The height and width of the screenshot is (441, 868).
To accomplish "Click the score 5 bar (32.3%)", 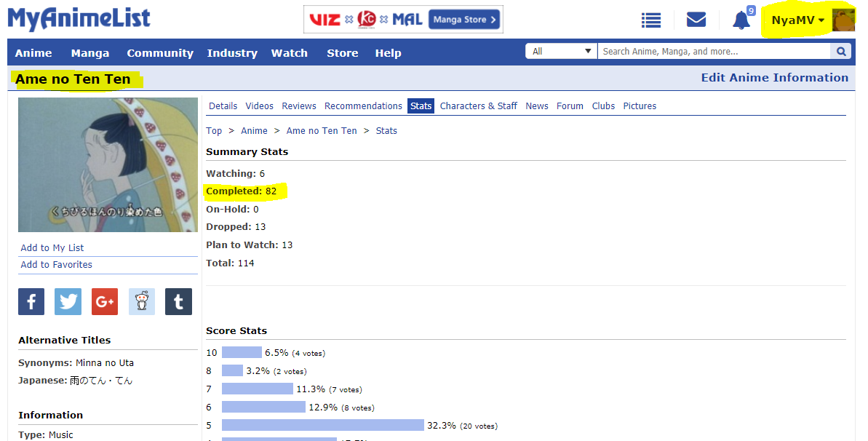I will 323,426.
